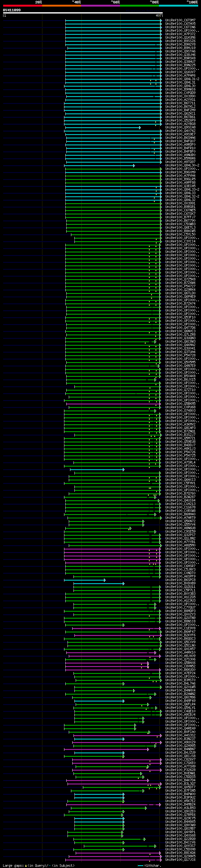This screenshot has width=201, height=868.
Task: Select hit label UniRef100_Q17JC6
Action: (x=180, y=860)
